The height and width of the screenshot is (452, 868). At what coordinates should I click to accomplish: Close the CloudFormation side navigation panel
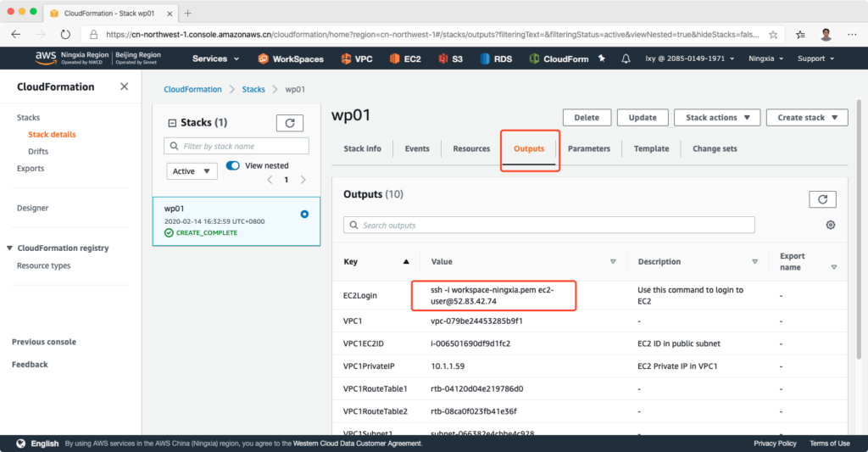pyautogui.click(x=125, y=86)
